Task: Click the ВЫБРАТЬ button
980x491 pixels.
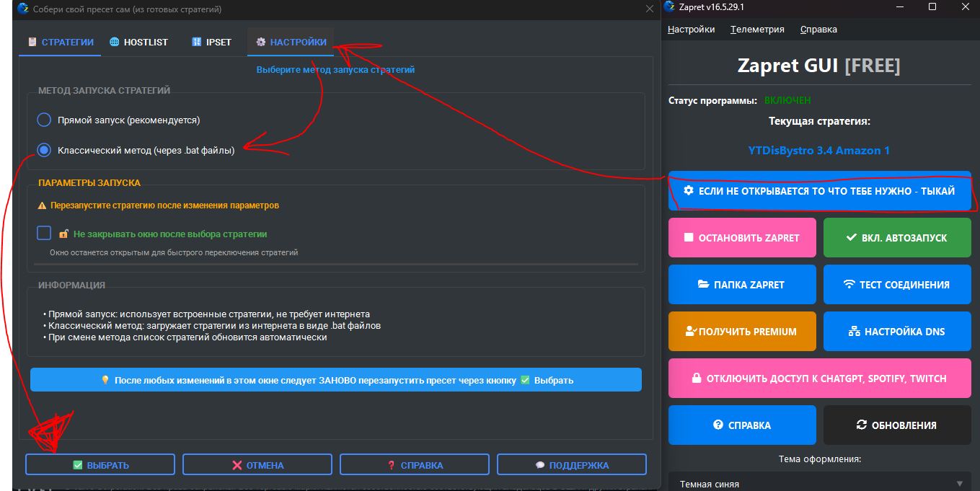Action: pos(100,465)
